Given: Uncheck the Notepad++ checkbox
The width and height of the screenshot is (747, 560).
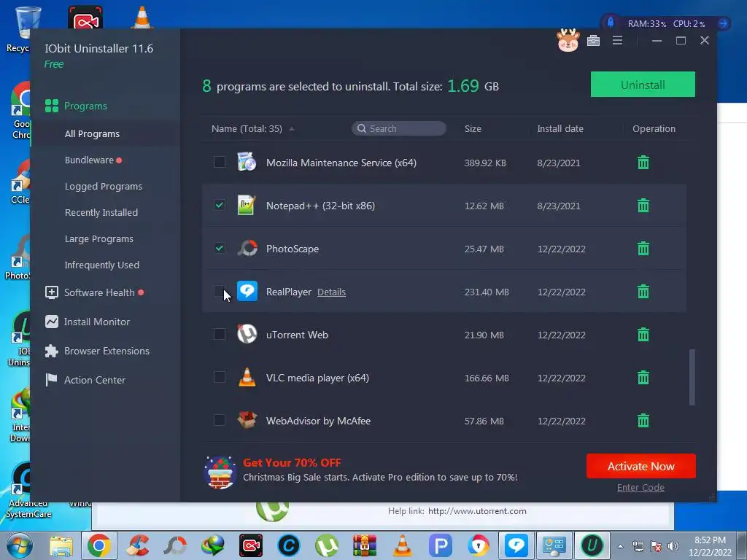Looking at the screenshot, I should pyautogui.click(x=219, y=205).
